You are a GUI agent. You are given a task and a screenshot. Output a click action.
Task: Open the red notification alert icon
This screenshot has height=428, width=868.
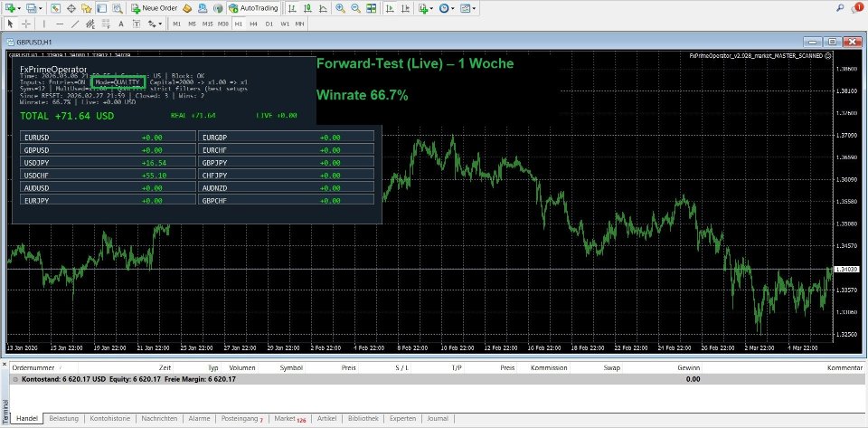click(x=857, y=8)
